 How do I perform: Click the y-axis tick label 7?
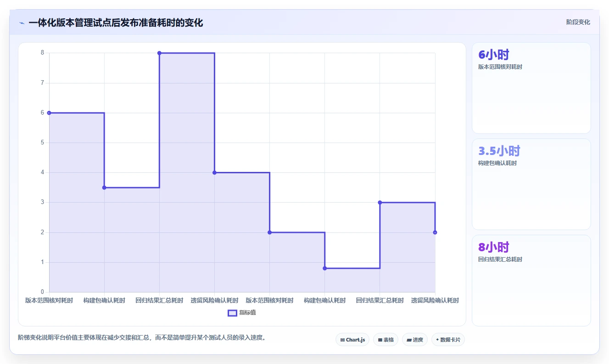[x=42, y=83]
